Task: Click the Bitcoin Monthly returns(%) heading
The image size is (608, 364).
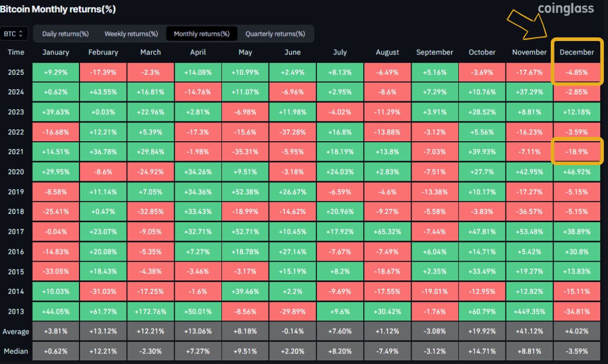Action: pos(58,9)
